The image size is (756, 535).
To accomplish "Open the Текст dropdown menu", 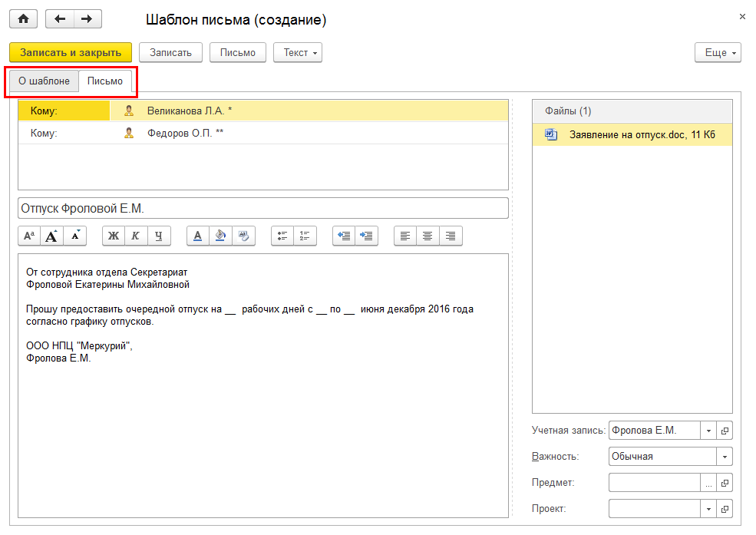I will [x=298, y=52].
